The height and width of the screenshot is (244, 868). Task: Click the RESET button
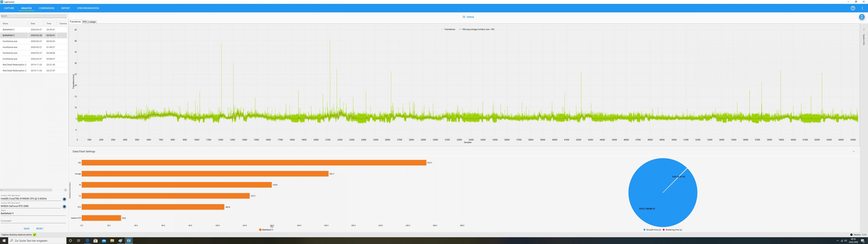click(39, 228)
